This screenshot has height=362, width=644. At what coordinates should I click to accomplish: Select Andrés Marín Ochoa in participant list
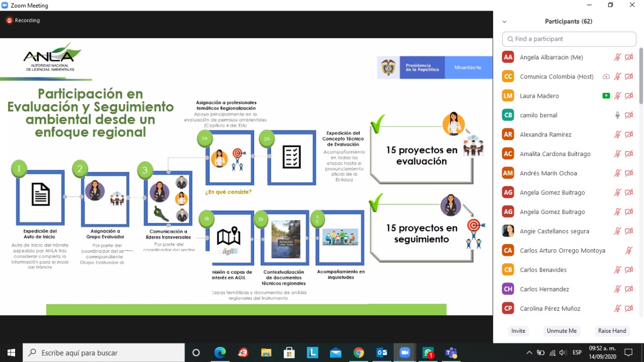(x=548, y=173)
